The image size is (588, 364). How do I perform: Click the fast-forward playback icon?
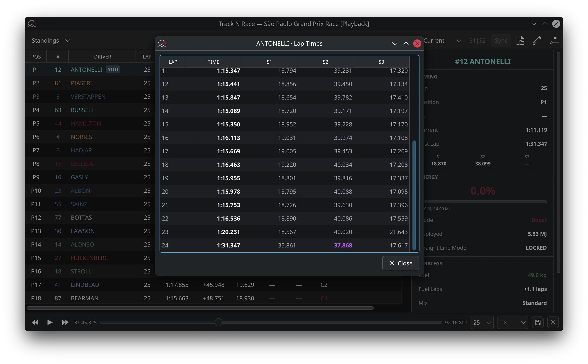(x=65, y=322)
